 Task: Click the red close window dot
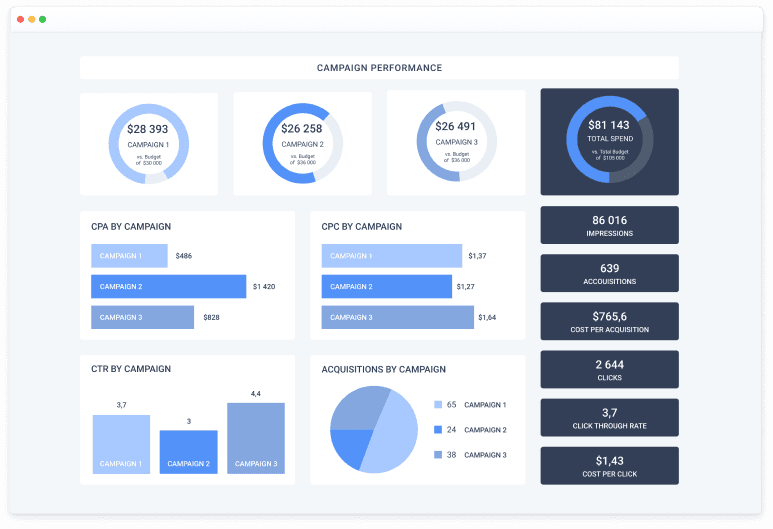[20, 19]
